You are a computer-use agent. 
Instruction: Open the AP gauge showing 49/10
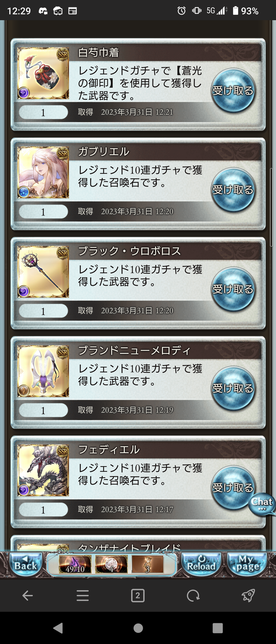(75, 564)
